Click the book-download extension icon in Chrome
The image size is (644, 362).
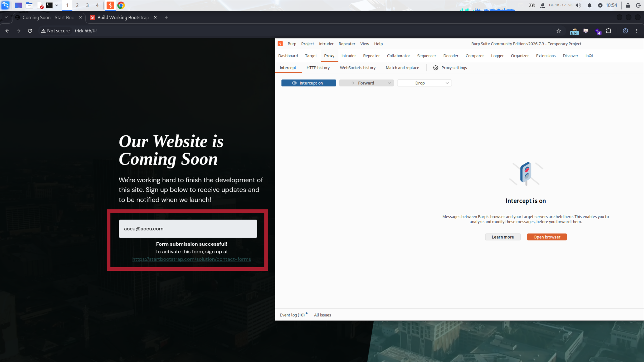tap(586, 31)
